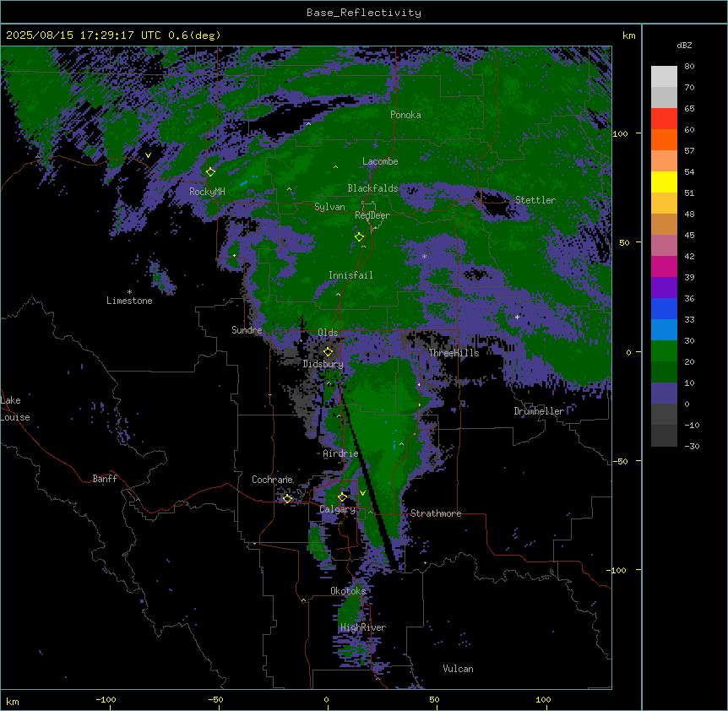Click the -30 value on the dBZ scale
This screenshot has height=711, width=728.
pos(692,447)
